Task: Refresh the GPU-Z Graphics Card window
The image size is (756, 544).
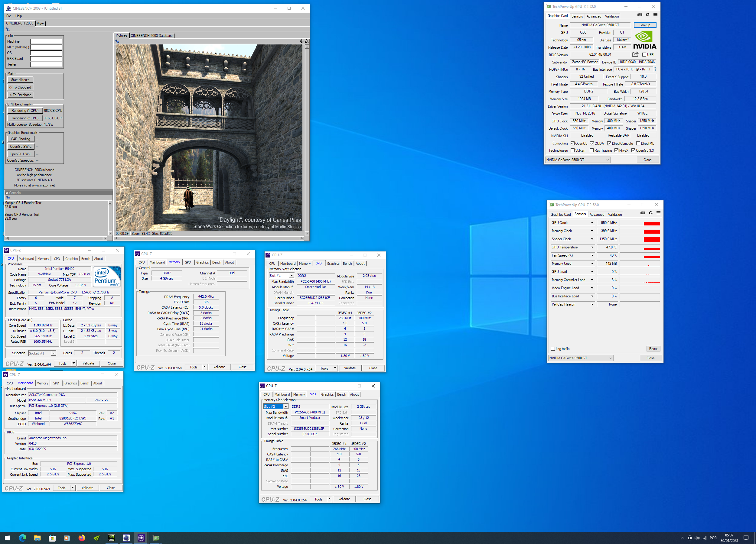Action: (x=647, y=15)
